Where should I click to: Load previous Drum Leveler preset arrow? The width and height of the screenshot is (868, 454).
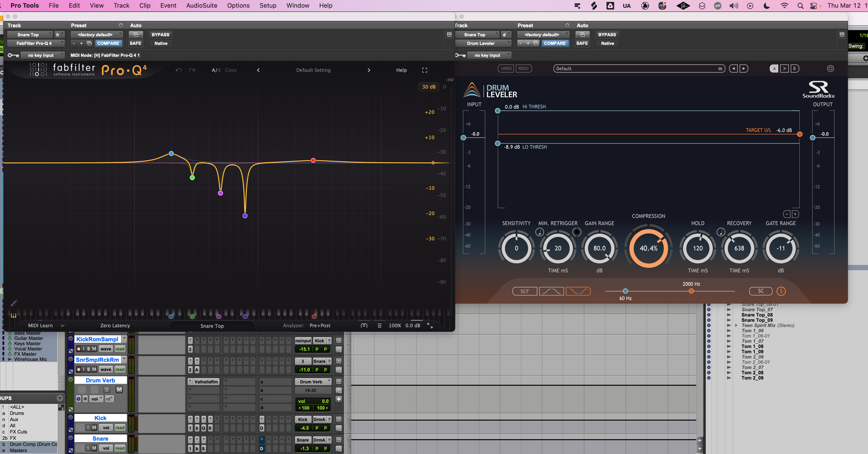tap(733, 69)
